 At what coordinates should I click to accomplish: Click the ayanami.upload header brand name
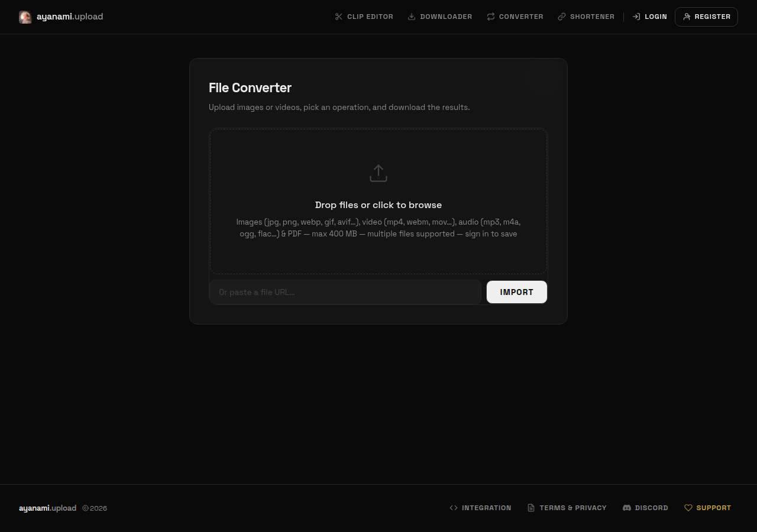click(70, 17)
